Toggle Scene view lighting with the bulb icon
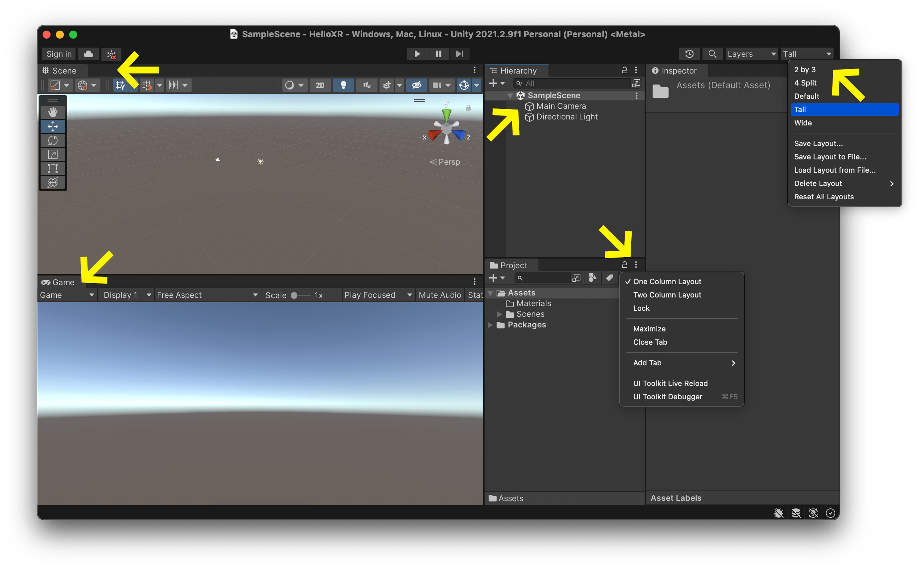Screen dimensions: 924x569 343,85
